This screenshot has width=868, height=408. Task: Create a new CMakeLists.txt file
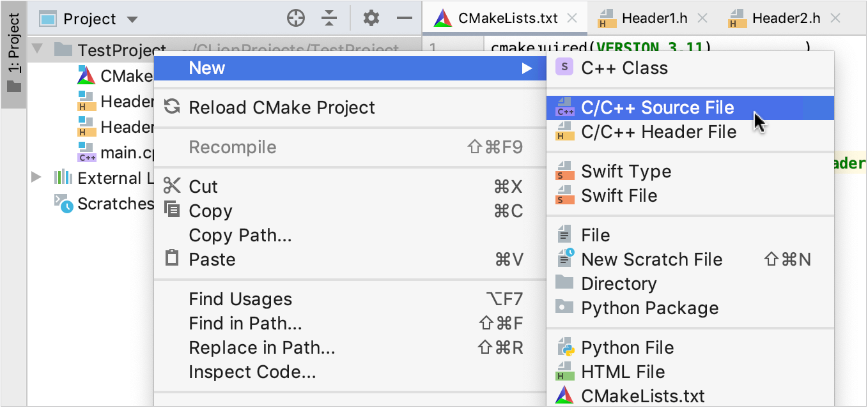tap(642, 395)
